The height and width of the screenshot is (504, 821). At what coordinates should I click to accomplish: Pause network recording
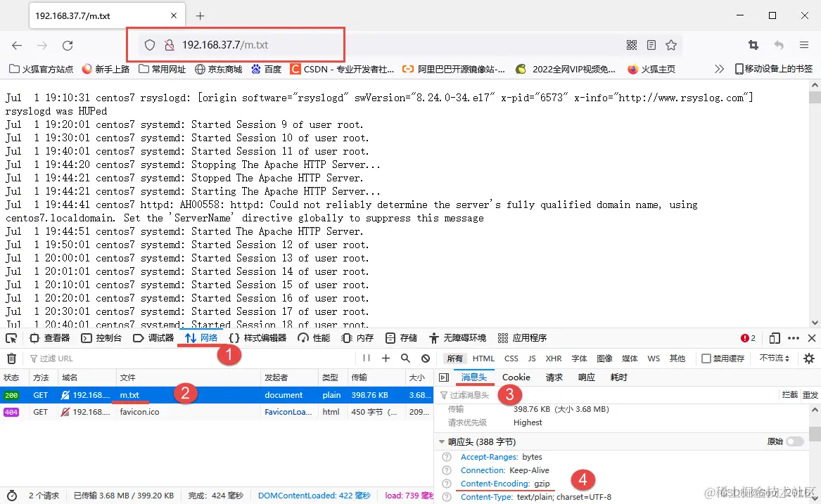click(367, 358)
